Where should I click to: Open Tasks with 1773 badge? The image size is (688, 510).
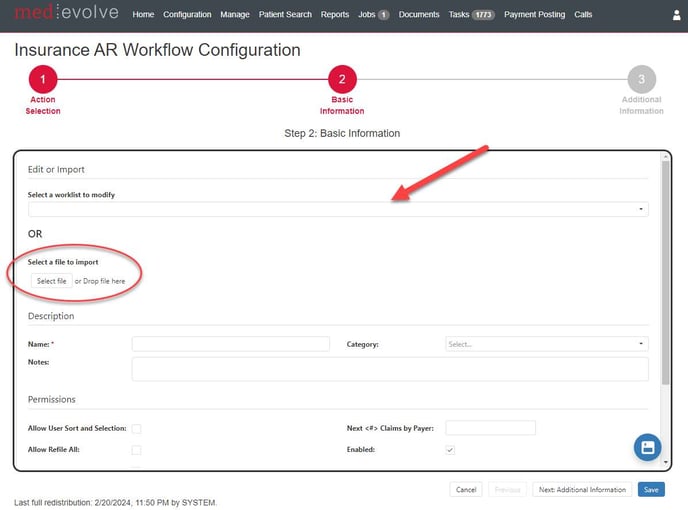pos(472,15)
